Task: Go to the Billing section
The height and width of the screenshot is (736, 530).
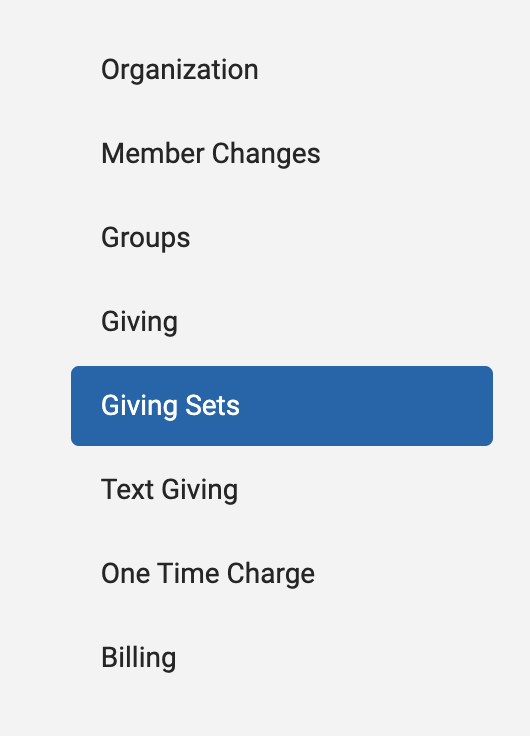Action: [x=282, y=658]
